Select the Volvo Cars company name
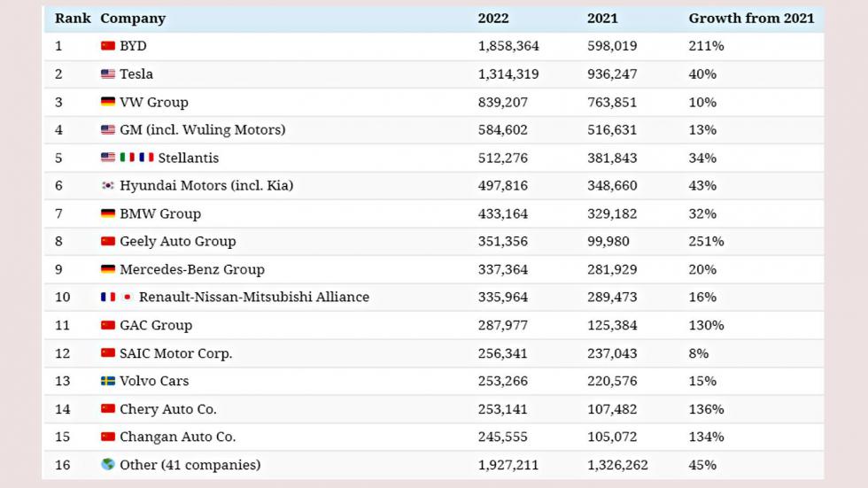The height and width of the screenshot is (488, 868). pos(154,381)
